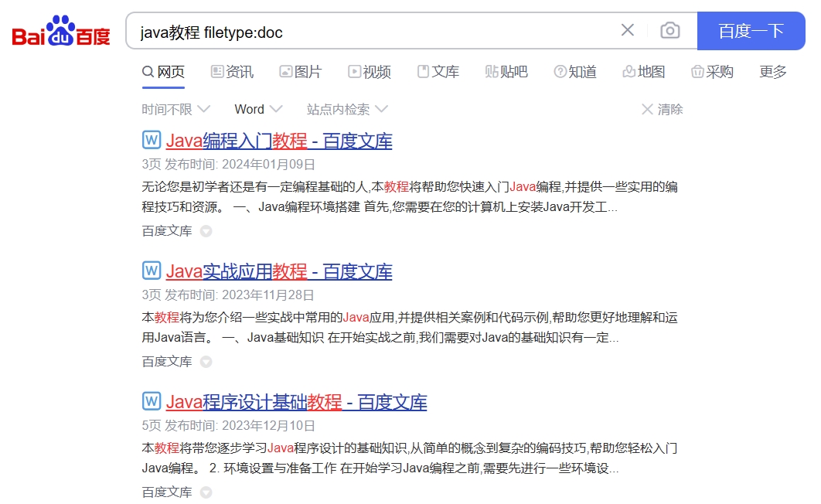Clear the search box with the X icon
The image size is (821, 504).
(627, 29)
